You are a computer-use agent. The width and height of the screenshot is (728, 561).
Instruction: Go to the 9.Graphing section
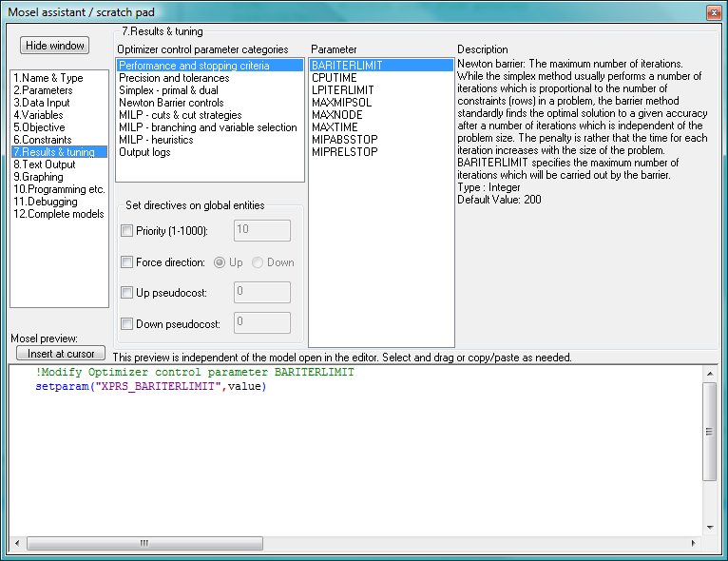pos(39,177)
